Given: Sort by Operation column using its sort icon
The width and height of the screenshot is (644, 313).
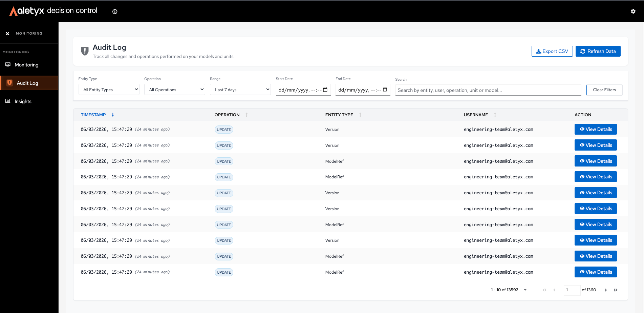Looking at the screenshot, I should click(246, 115).
